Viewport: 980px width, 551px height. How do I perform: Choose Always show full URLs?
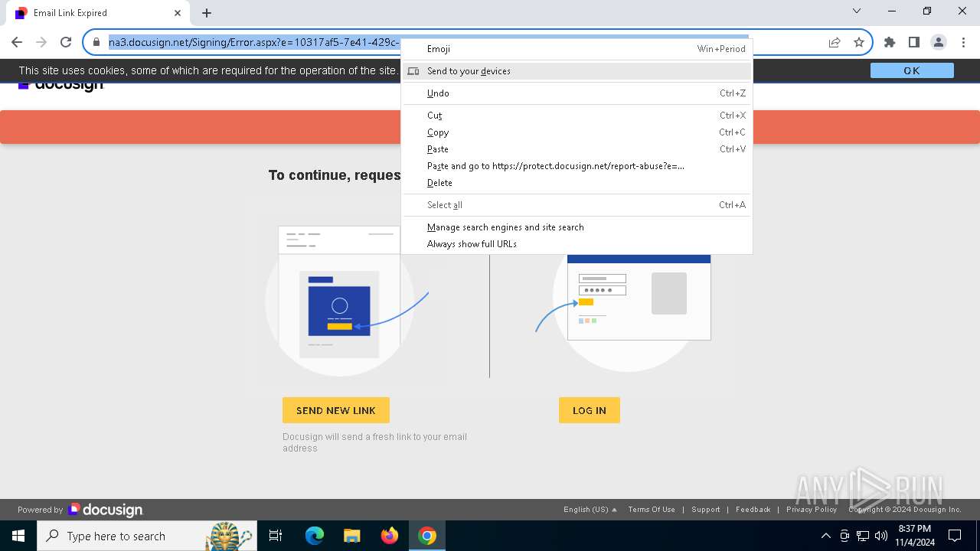577,244
